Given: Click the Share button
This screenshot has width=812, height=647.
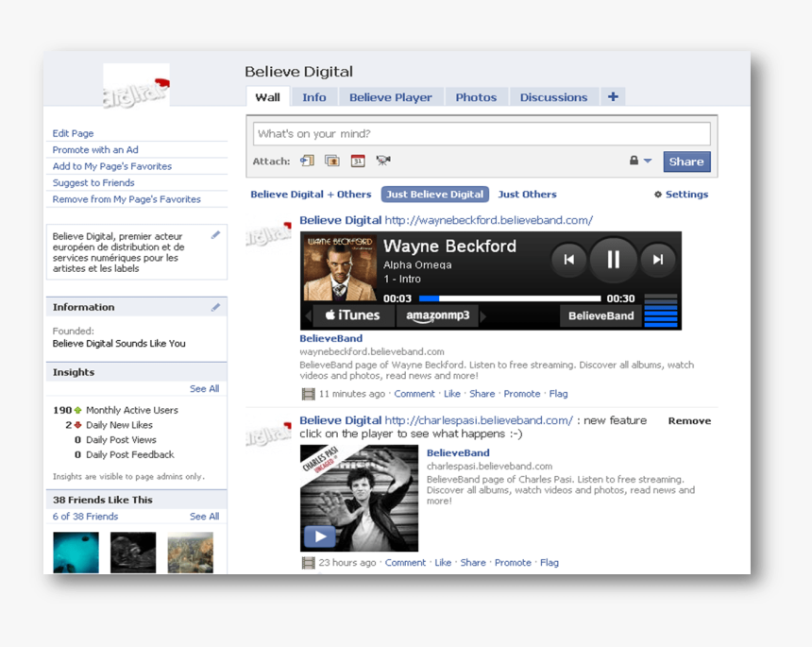Looking at the screenshot, I should tap(686, 162).
